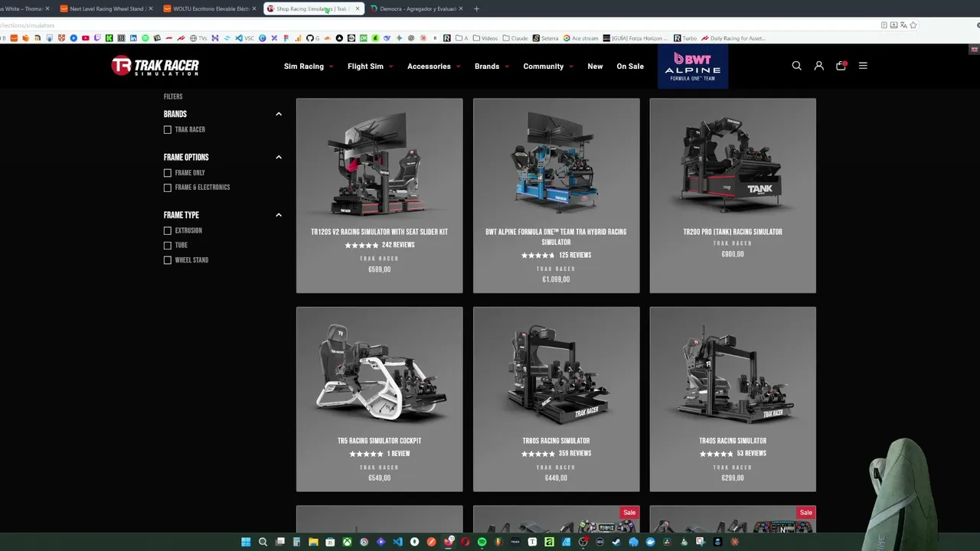This screenshot has width=980, height=551.
Task: Open TR120S V2 Racing Simulator product link
Action: click(379, 232)
